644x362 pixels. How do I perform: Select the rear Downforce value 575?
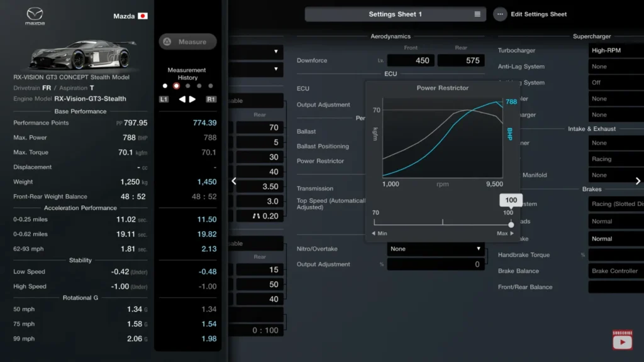tap(461, 60)
